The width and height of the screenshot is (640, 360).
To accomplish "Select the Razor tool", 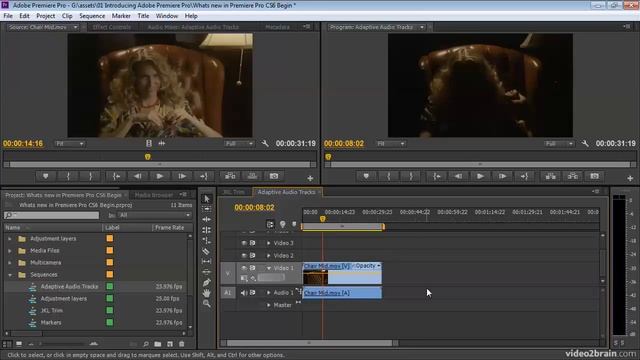I will (x=207, y=251).
